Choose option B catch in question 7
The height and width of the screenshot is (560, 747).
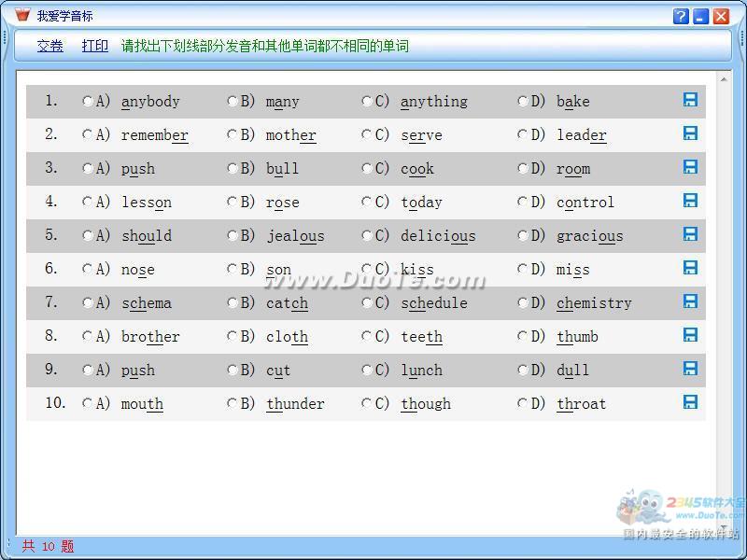(232, 302)
